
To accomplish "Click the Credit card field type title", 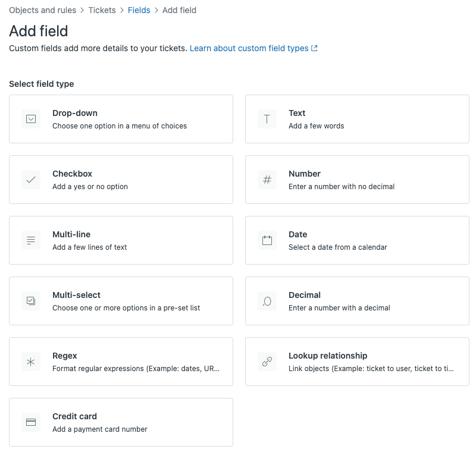I will point(75,416).
